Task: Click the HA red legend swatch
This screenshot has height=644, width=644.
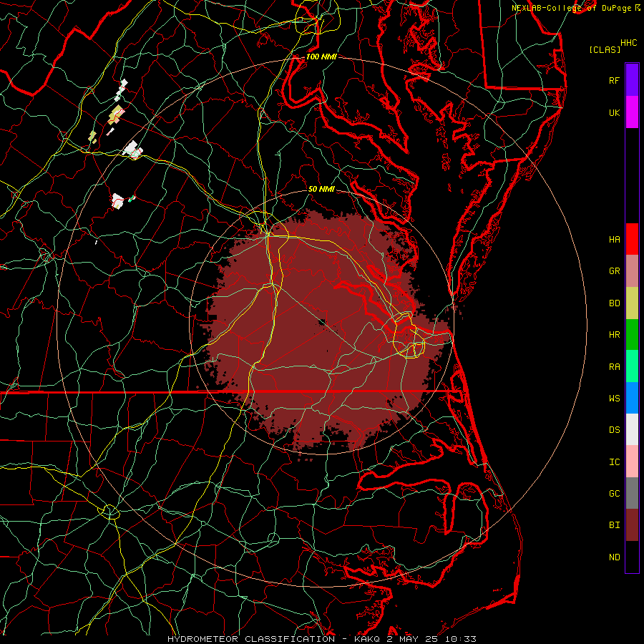Action: pyautogui.click(x=632, y=239)
